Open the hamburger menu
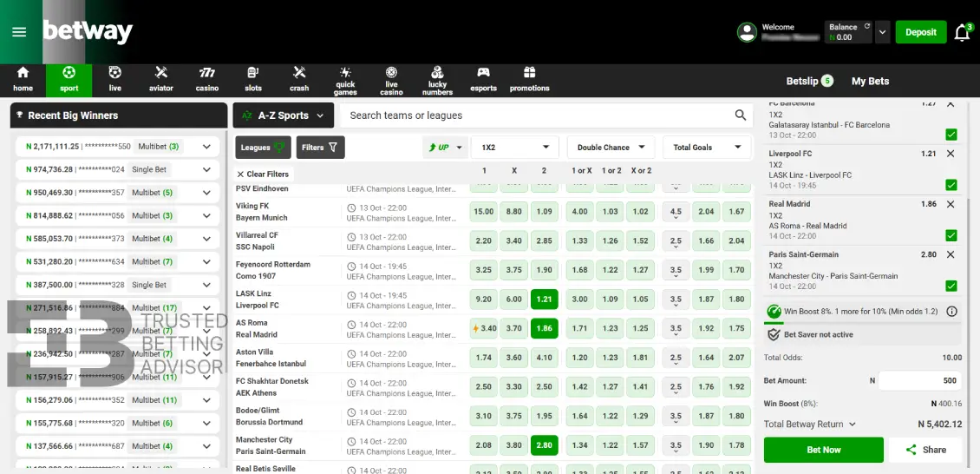 (x=19, y=32)
